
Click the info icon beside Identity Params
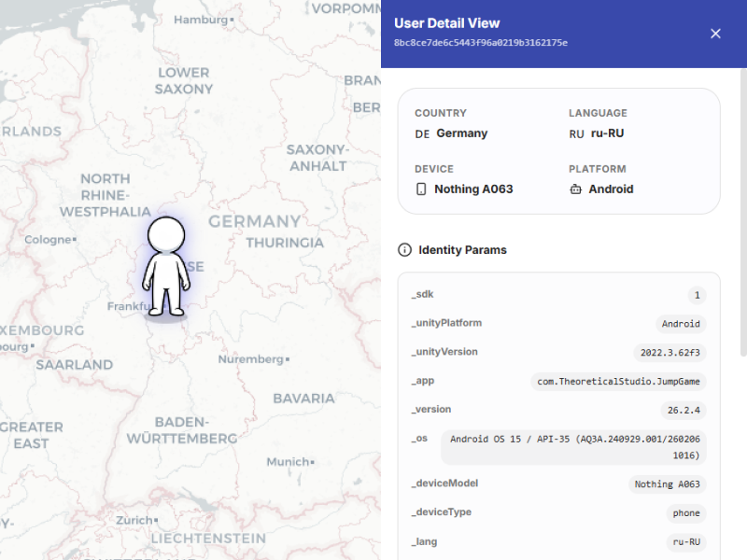pos(404,249)
